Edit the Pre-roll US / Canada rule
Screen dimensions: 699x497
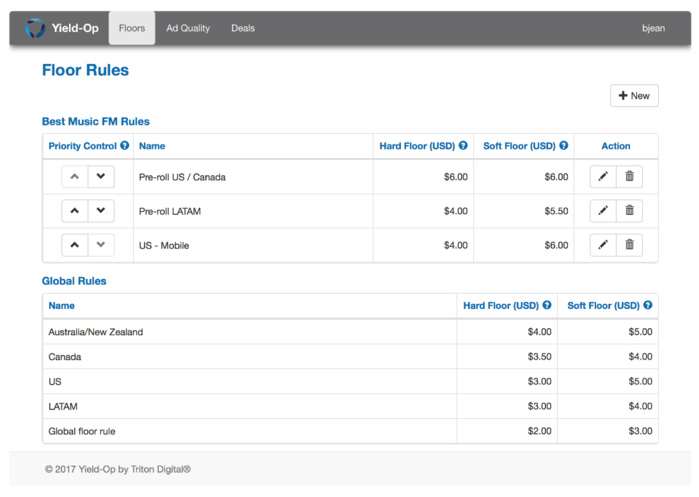[x=603, y=177]
